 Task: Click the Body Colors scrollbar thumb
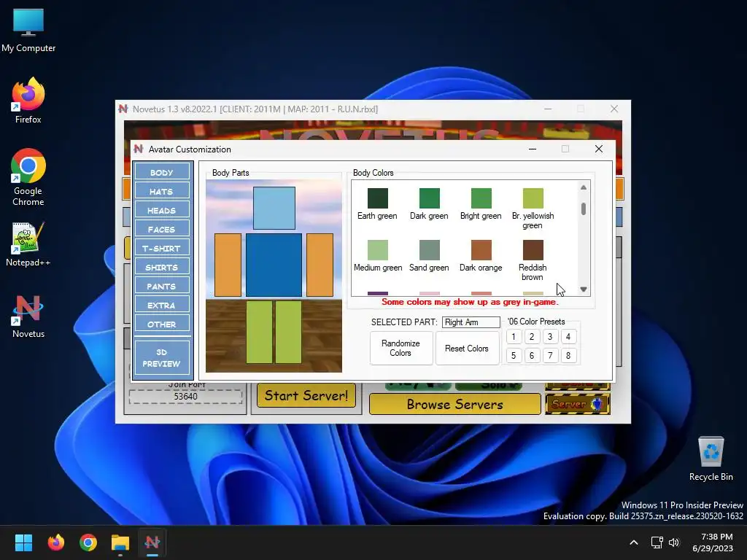(x=584, y=209)
